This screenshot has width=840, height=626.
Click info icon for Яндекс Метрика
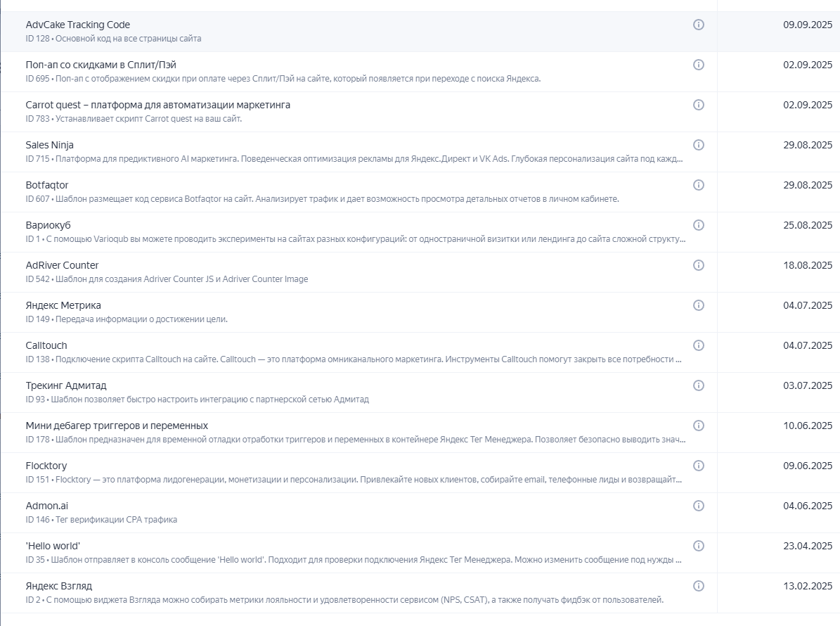pyautogui.click(x=699, y=305)
